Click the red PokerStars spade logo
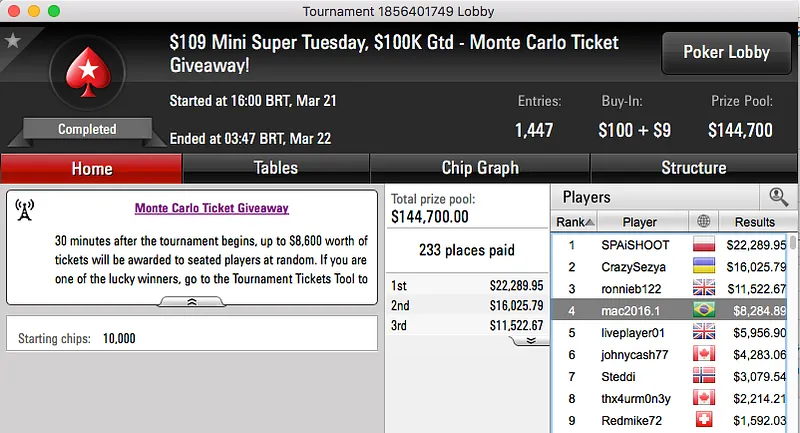 tap(87, 76)
